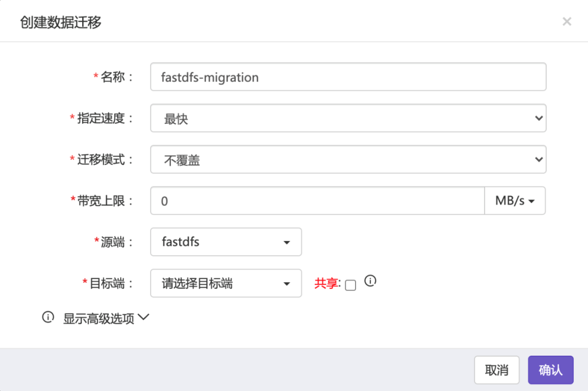Image resolution: width=588 pixels, height=391 pixels.
Task: Click the 显示高级选项 text
Action: 99,319
